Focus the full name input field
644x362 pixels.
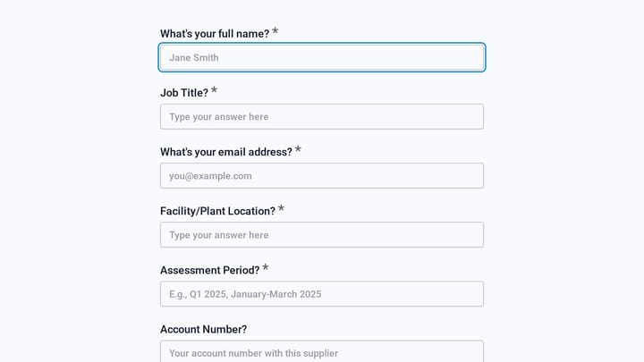click(322, 57)
